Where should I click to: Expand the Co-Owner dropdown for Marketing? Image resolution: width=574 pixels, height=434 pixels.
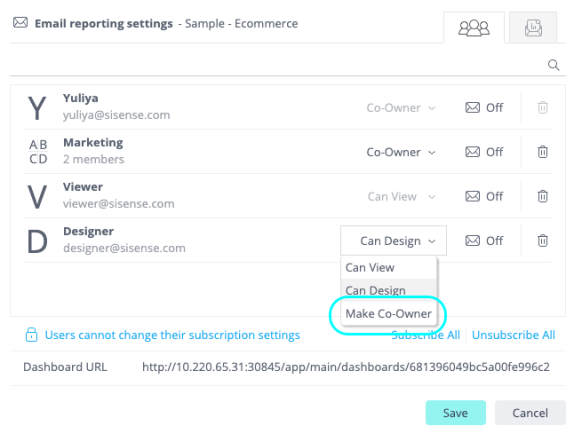(401, 152)
